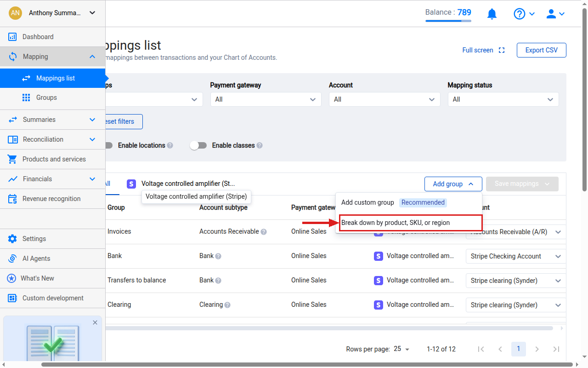Expand the Financials menu
This screenshot has width=588, height=368.
[x=92, y=179]
